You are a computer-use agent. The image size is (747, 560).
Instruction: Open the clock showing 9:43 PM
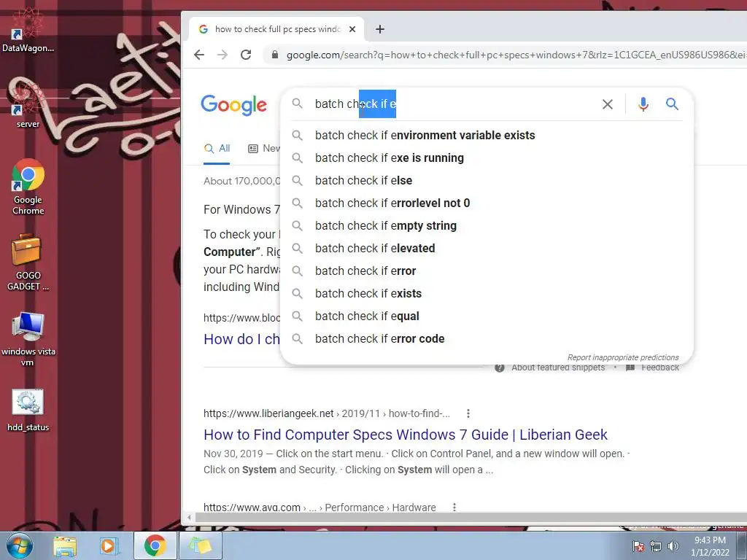(710, 546)
